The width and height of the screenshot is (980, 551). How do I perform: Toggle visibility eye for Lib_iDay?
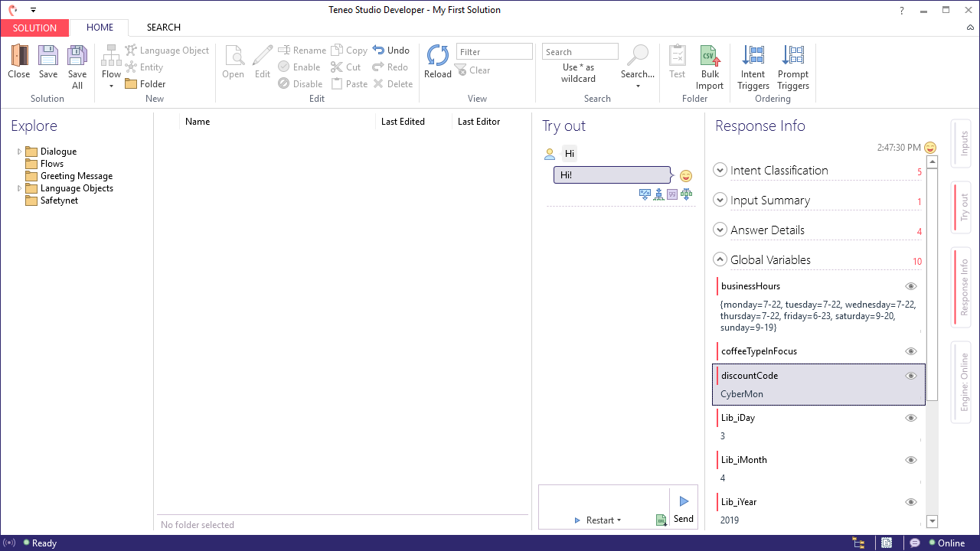[x=911, y=418]
